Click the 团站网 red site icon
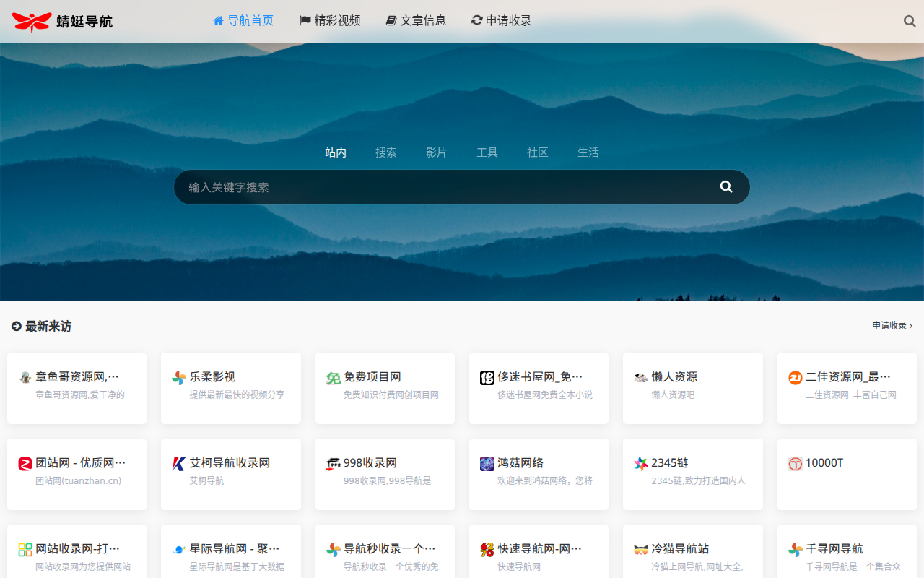The image size is (924, 578). pos(25,464)
